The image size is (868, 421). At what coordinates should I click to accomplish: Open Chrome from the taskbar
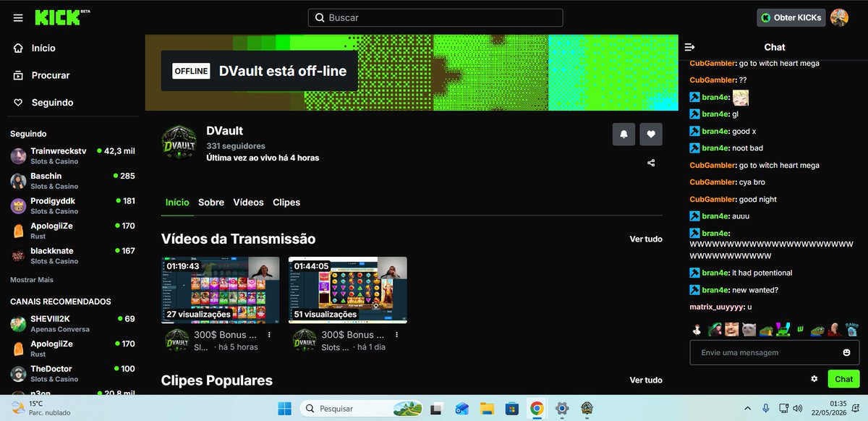pyautogui.click(x=537, y=409)
